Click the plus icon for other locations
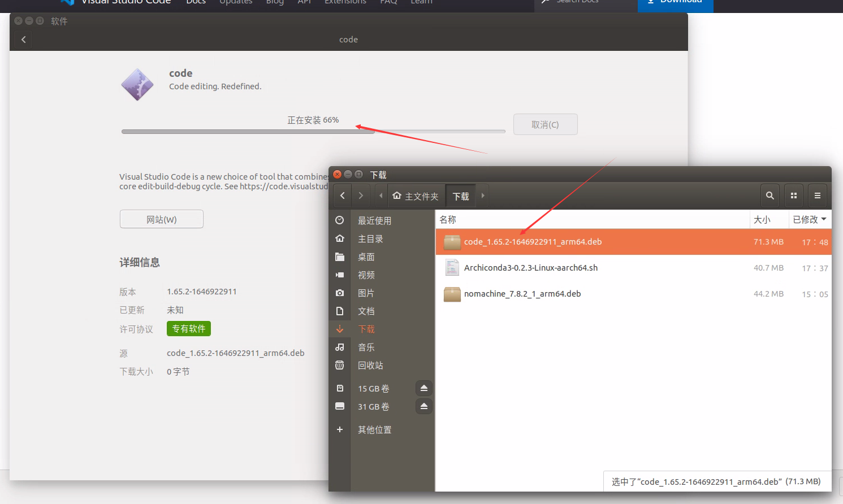This screenshot has width=843, height=504. (339, 429)
